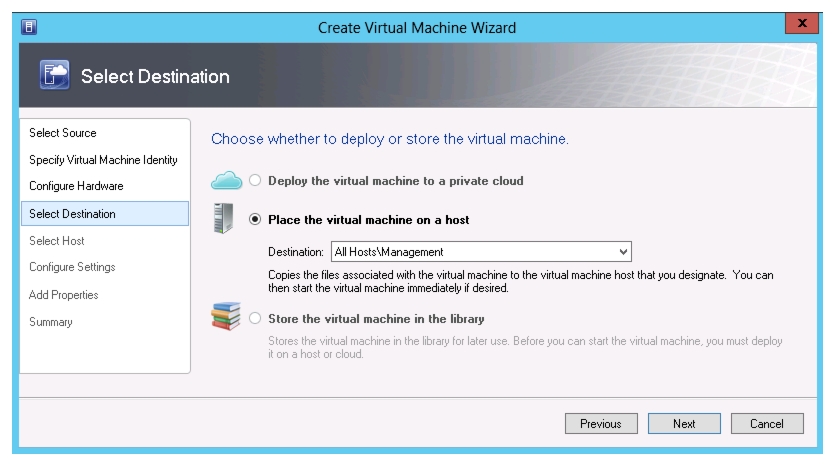The height and width of the screenshot is (467, 836).
Task: Go to the Select Source step
Action: tap(63, 133)
